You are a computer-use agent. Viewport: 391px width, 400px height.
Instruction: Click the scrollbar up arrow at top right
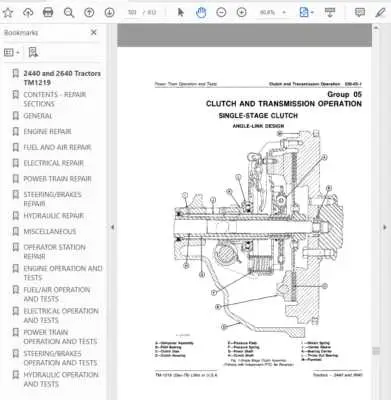click(x=376, y=28)
